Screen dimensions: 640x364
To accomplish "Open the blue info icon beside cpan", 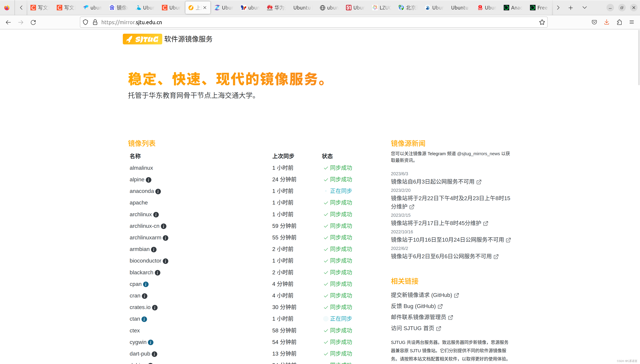I will (x=146, y=284).
